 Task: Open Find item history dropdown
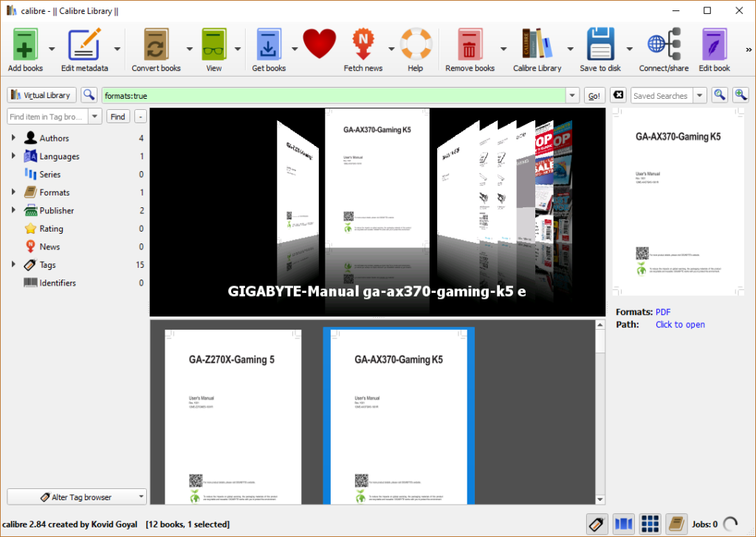pyautogui.click(x=95, y=117)
